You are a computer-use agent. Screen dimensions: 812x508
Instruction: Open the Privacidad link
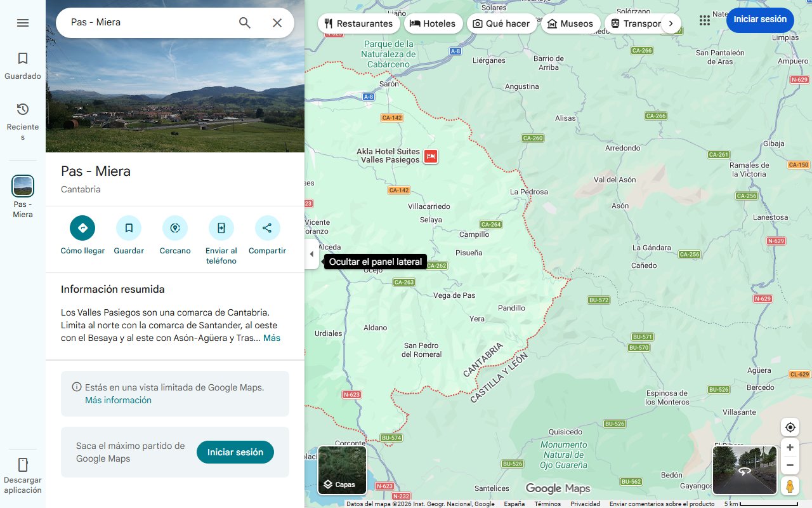coord(584,503)
